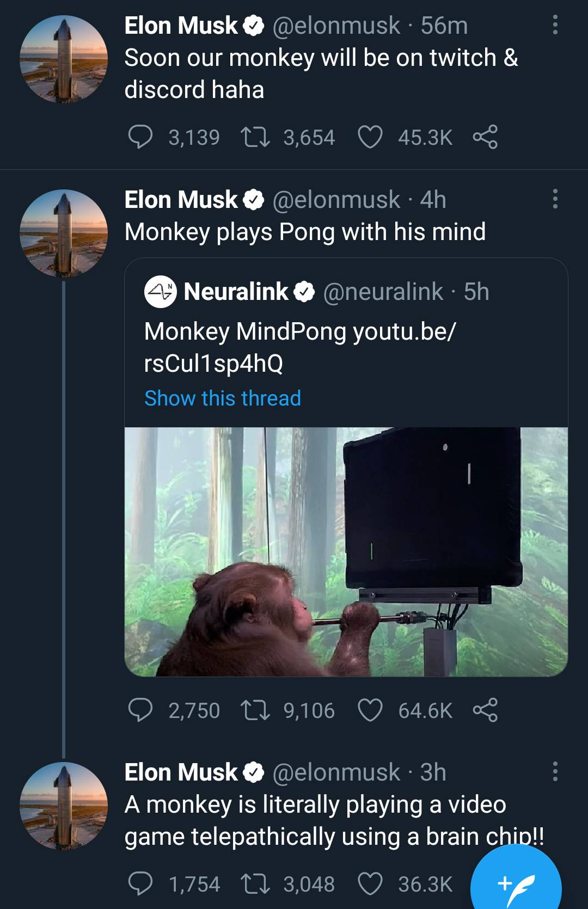Image resolution: width=588 pixels, height=909 pixels.
Task: Open the monkey Pong video thumbnail
Action: click(x=346, y=551)
